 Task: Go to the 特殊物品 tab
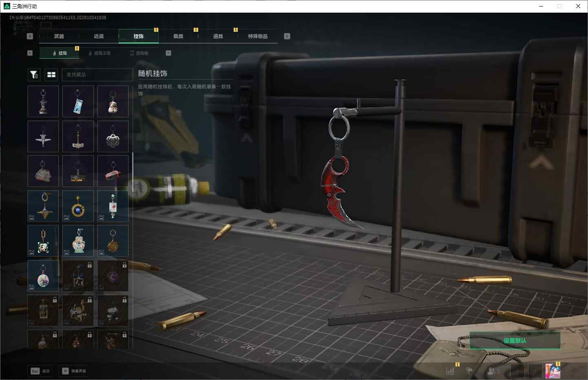(x=258, y=36)
